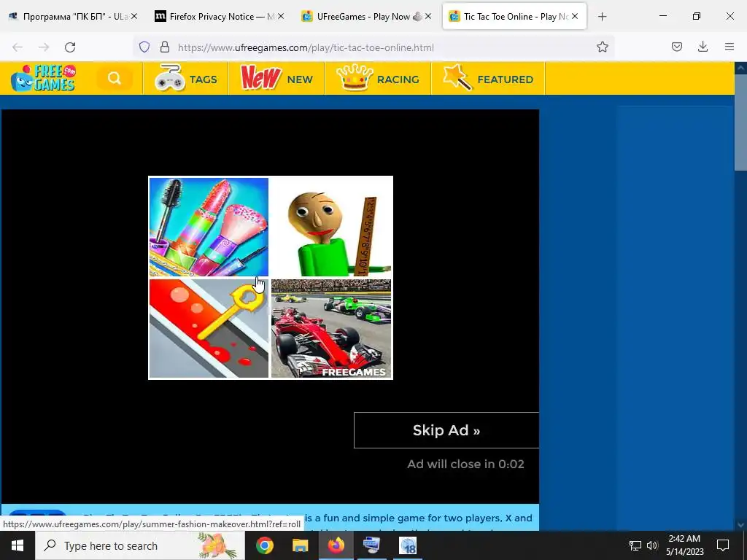
Task: Open the formula racing cars game thumbnail
Action: tap(331, 329)
